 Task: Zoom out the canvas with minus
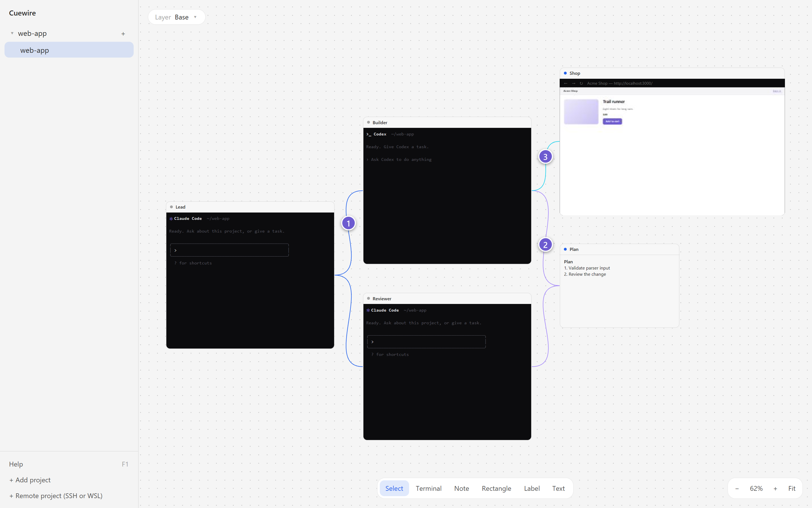[x=737, y=489]
